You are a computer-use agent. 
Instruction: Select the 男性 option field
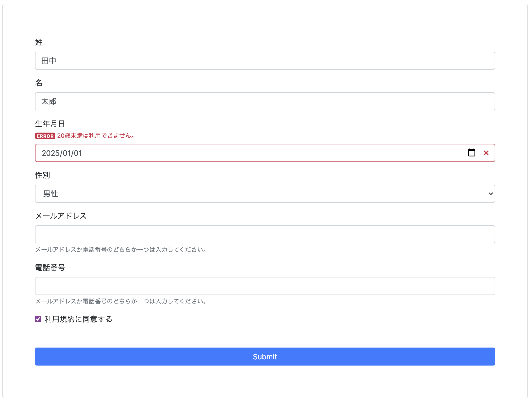tap(265, 194)
